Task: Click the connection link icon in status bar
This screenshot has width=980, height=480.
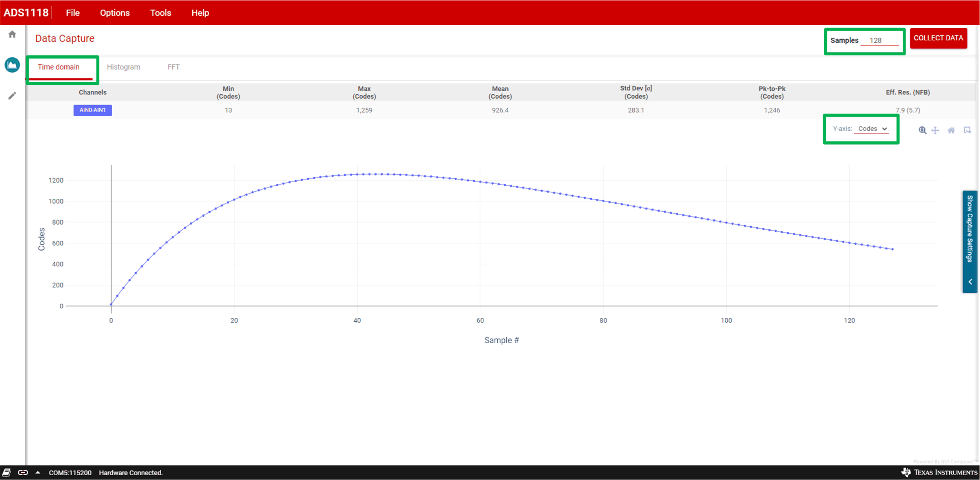Action: tap(23, 472)
